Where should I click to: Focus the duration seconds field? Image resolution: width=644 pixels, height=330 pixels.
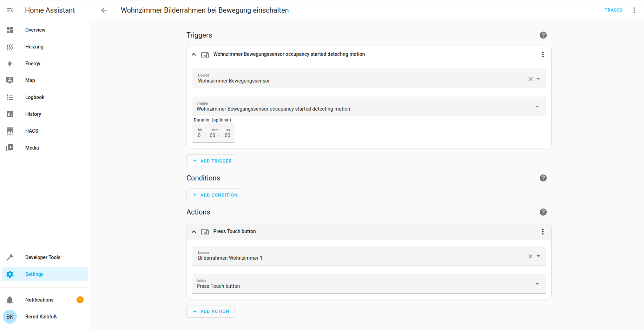pyautogui.click(x=228, y=136)
